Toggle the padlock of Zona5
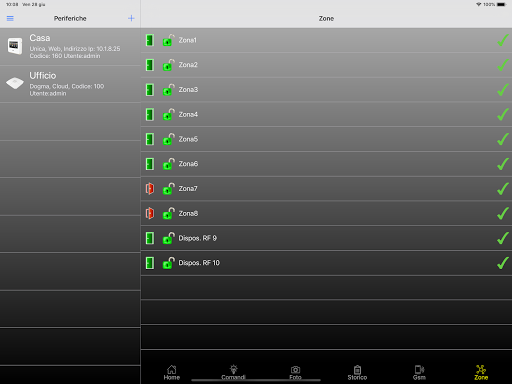The height and width of the screenshot is (384, 512). pyautogui.click(x=169, y=139)
